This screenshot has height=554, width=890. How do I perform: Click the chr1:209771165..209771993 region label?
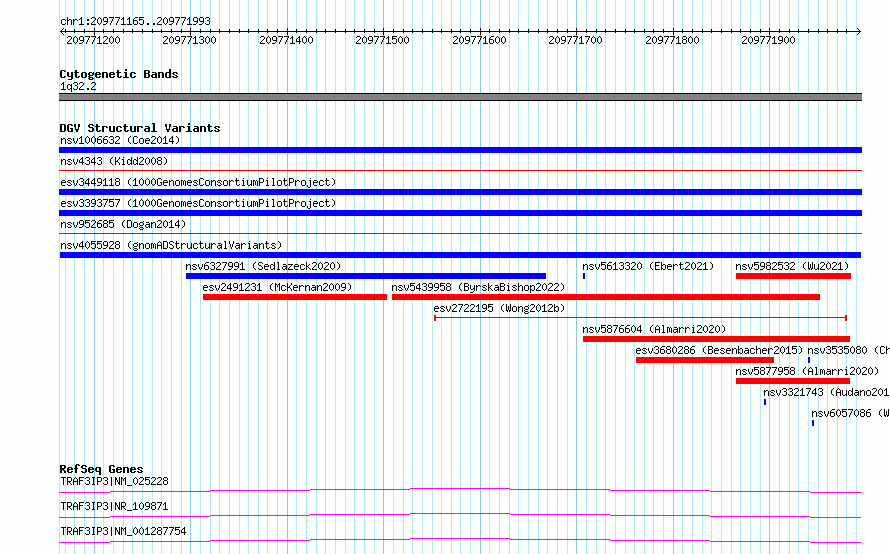[135, 21]
